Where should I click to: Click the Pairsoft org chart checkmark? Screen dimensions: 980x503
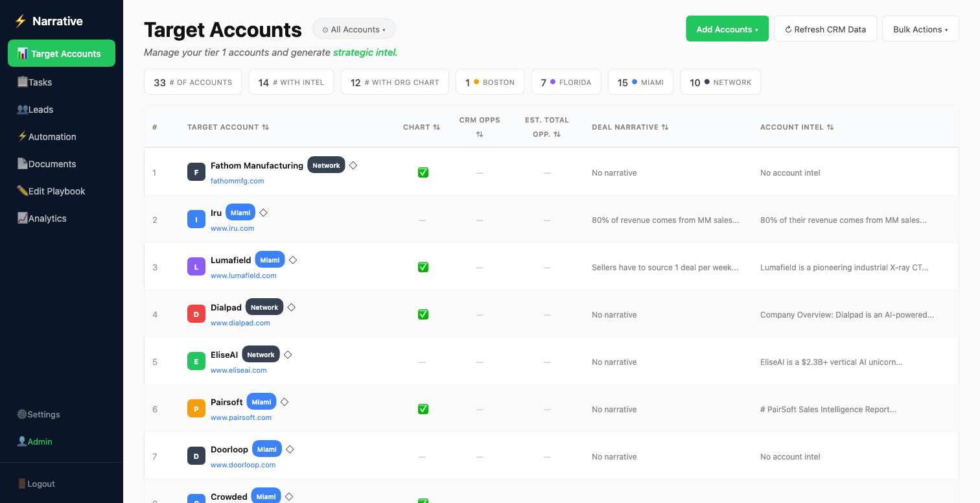click(423, 409)
